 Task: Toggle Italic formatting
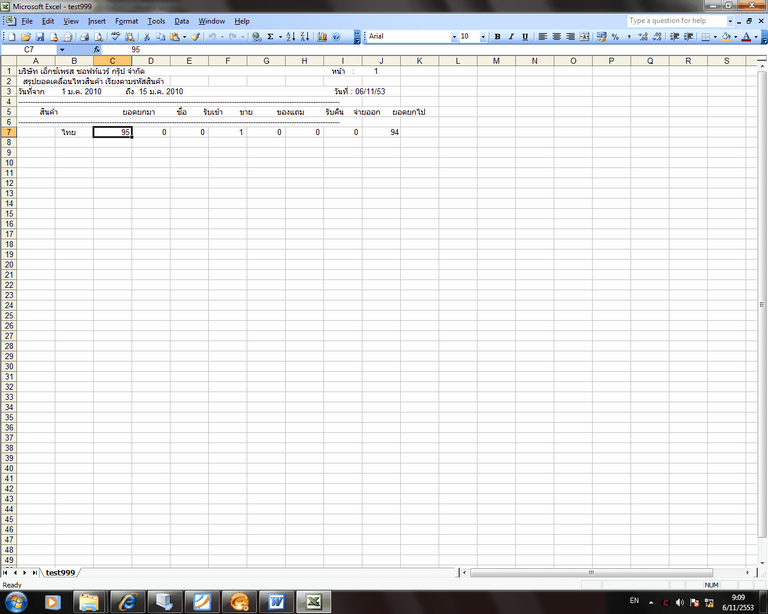coord(511,37)
